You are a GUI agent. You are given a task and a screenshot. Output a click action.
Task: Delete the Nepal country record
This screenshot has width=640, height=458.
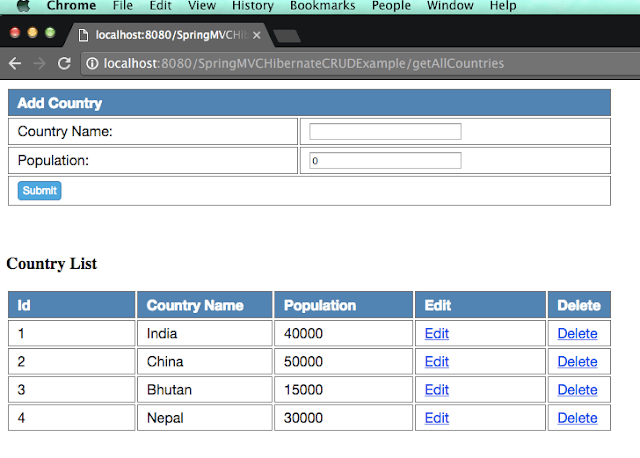click(x=577, y=418)
